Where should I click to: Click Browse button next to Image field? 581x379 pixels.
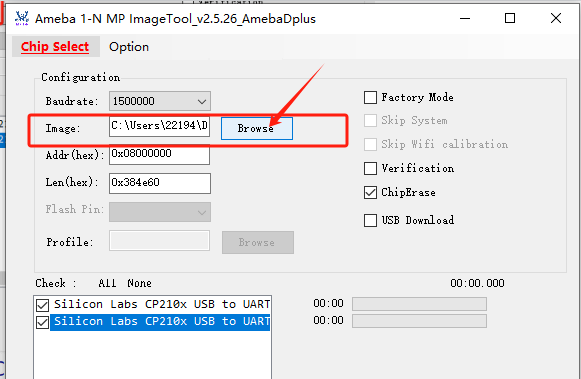257,129
